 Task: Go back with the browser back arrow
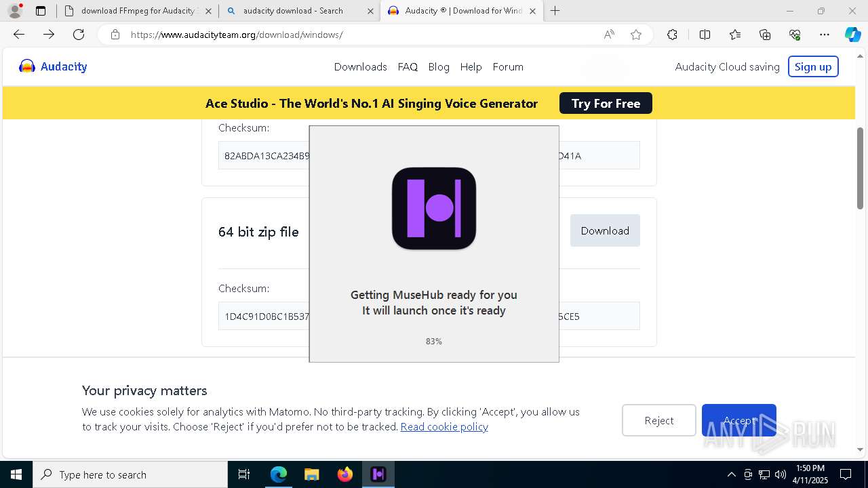click(19, 35)
